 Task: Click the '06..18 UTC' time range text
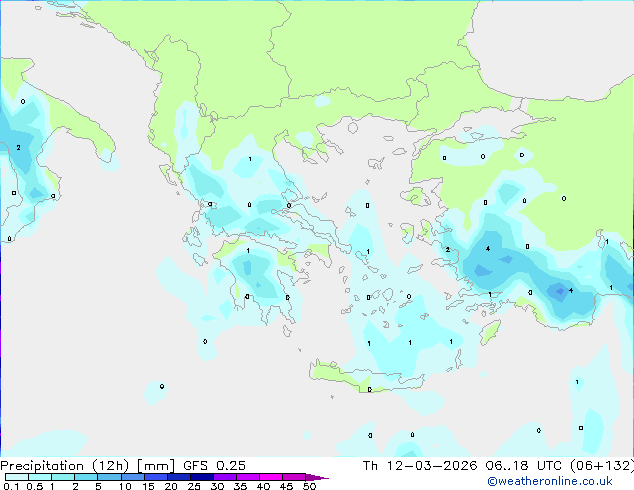click(x=524, y=466)
